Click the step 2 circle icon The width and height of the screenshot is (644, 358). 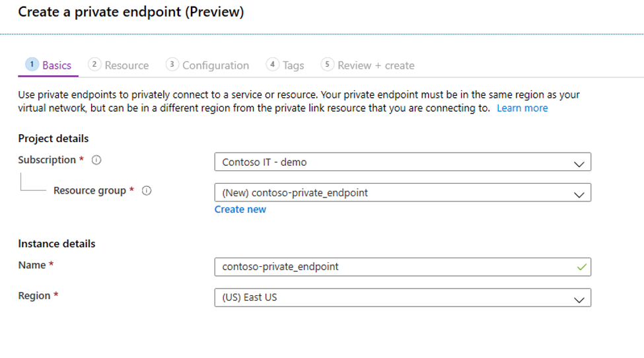click(94, 64)
